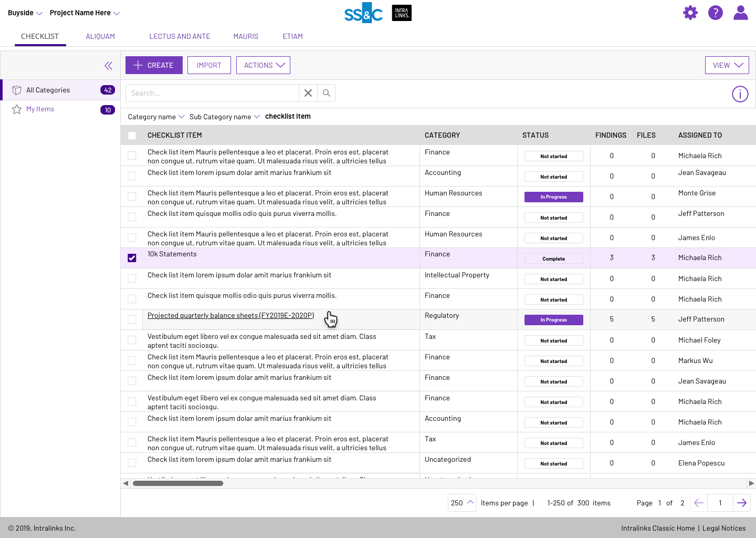
Task: Click the Uncategorized category cell
Action: click(x=448, y=459)
